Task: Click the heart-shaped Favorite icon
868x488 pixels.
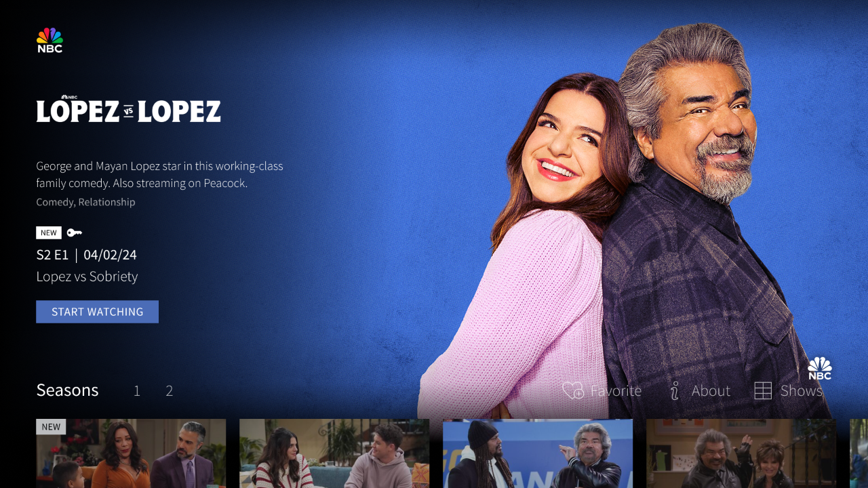Action: click(572, 390)
